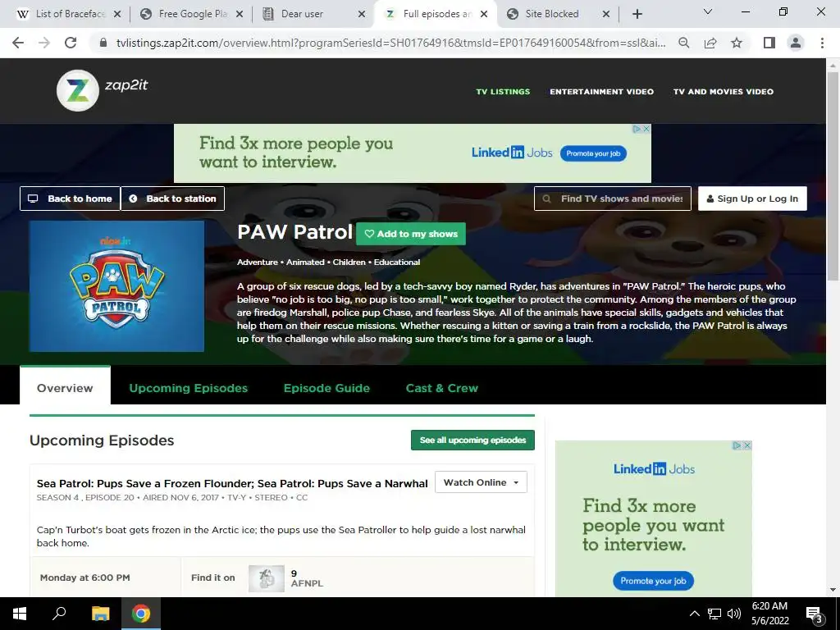Close the top LinkedIn ad
The width and height of the screenshot is (840, 630).
pos(646,129)
